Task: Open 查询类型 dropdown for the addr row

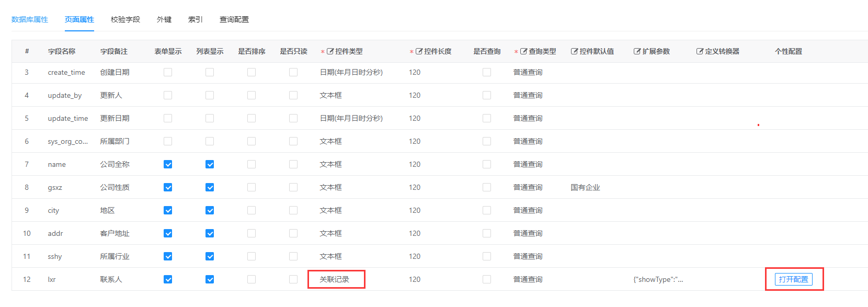Action: [x=528, y=233]
